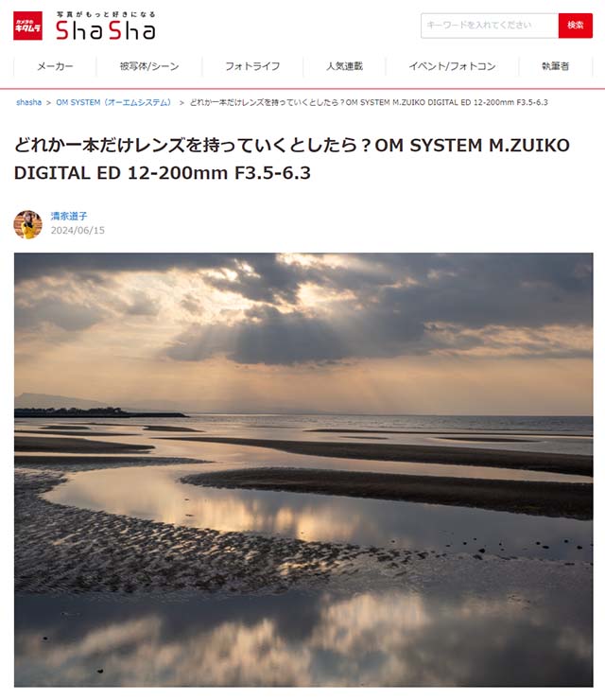Open OM SYSTEM（オーエムシステム） breadcrumb link
The width and height of the screenshot is (605, 700).
click(x=113, y=102)
